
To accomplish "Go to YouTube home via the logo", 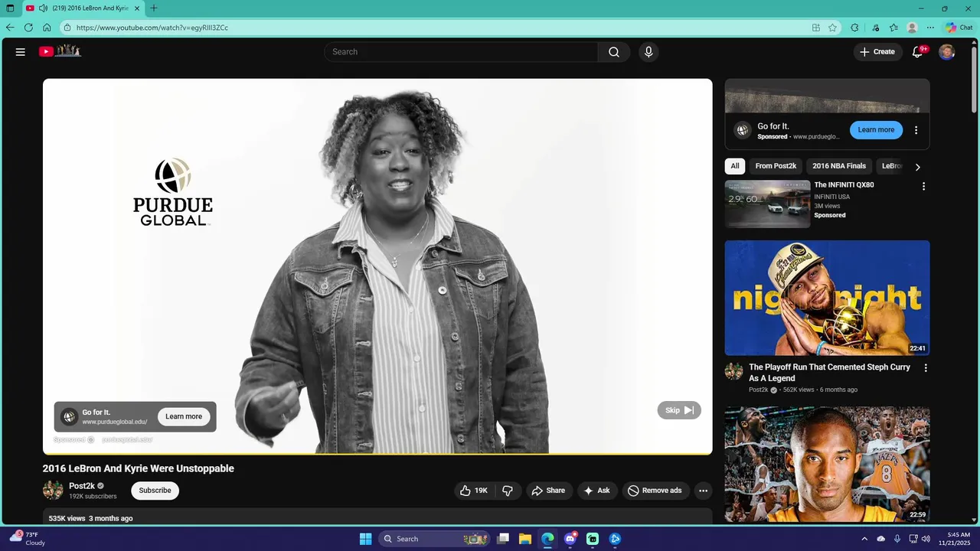I will pyautogui.click(x=60, y=51).
